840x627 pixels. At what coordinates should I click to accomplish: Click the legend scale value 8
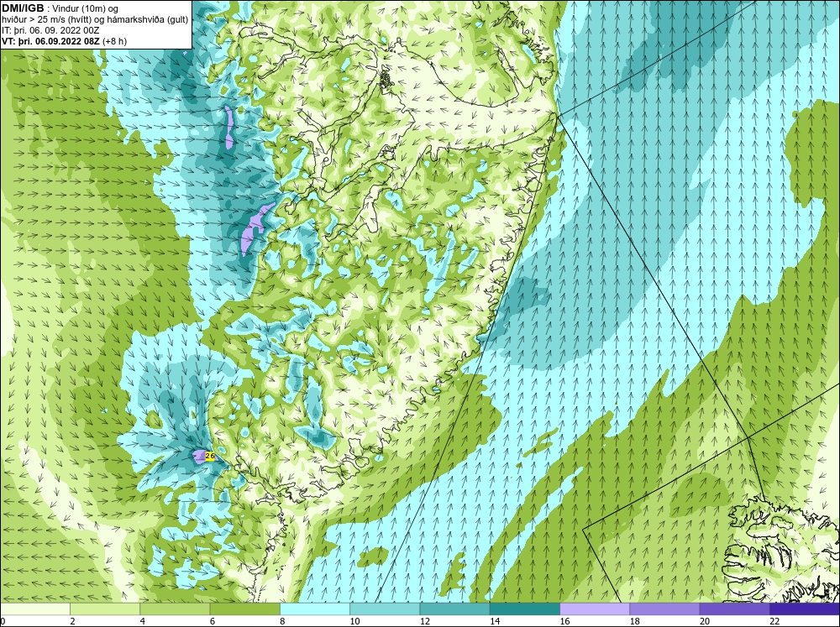coord(282,621)
